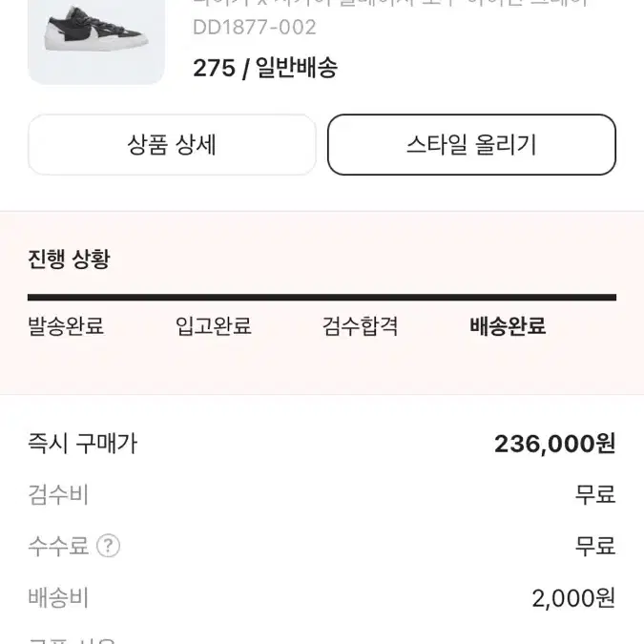644x644 pixels.
Task: Click the 무료 value beside 검수비
Action: pyautogui.click(x=595, y=494)
